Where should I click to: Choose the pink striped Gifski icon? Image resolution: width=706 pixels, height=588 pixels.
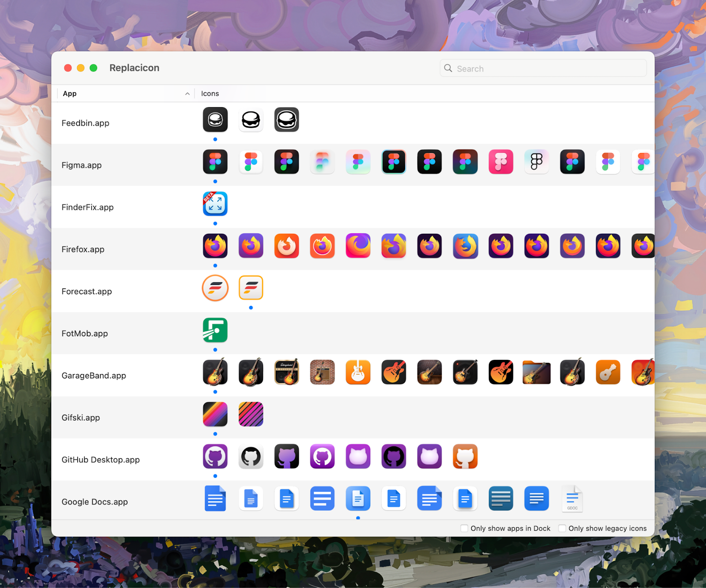point(251,414)
